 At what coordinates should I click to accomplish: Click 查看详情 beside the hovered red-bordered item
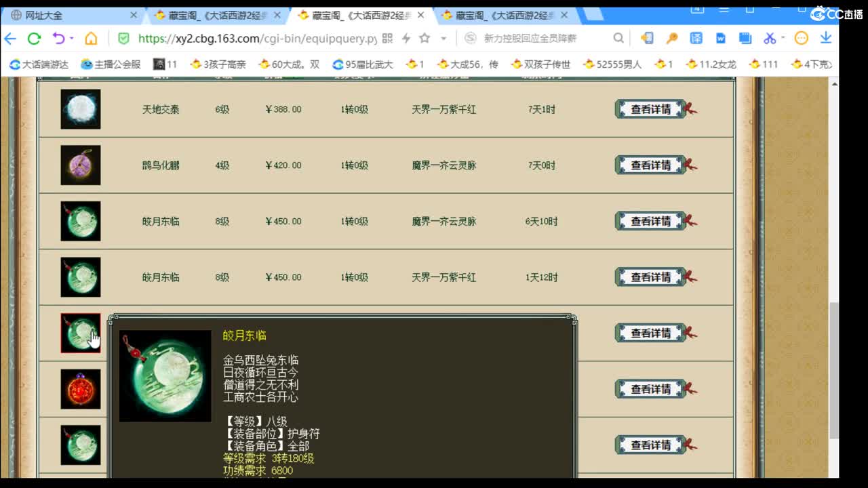point(651,333)
